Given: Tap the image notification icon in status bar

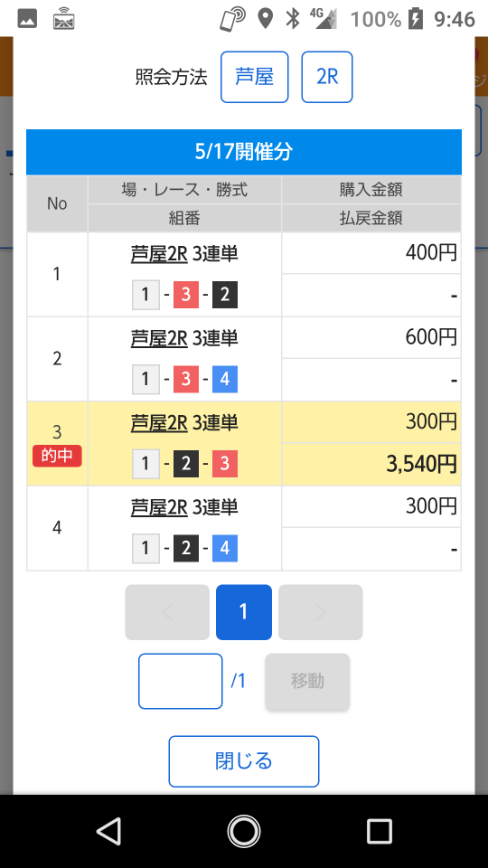Looking at the screenshot, I should point(27,19).
